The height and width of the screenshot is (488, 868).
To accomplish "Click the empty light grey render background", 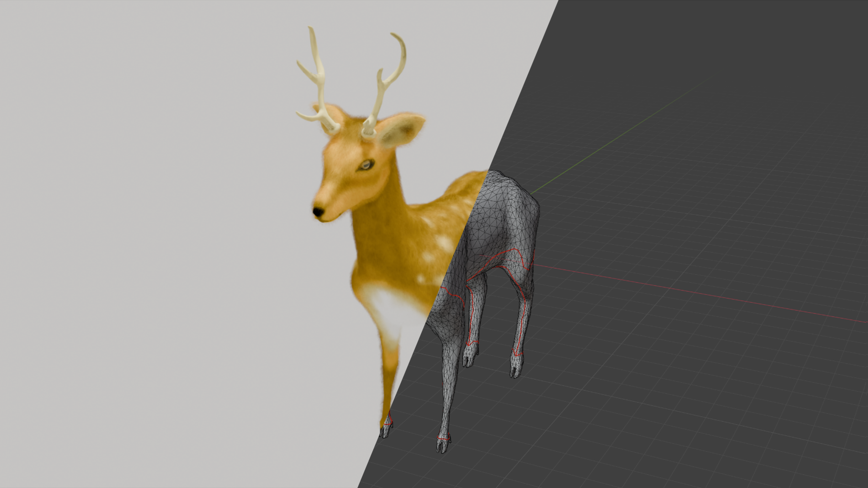I will point(144,239).
